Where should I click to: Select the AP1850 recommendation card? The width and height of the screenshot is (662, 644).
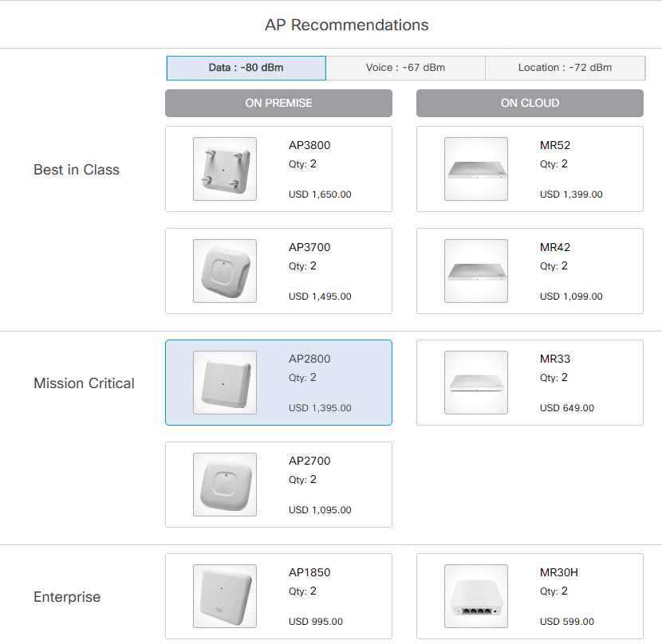click(x=278, y=596)
